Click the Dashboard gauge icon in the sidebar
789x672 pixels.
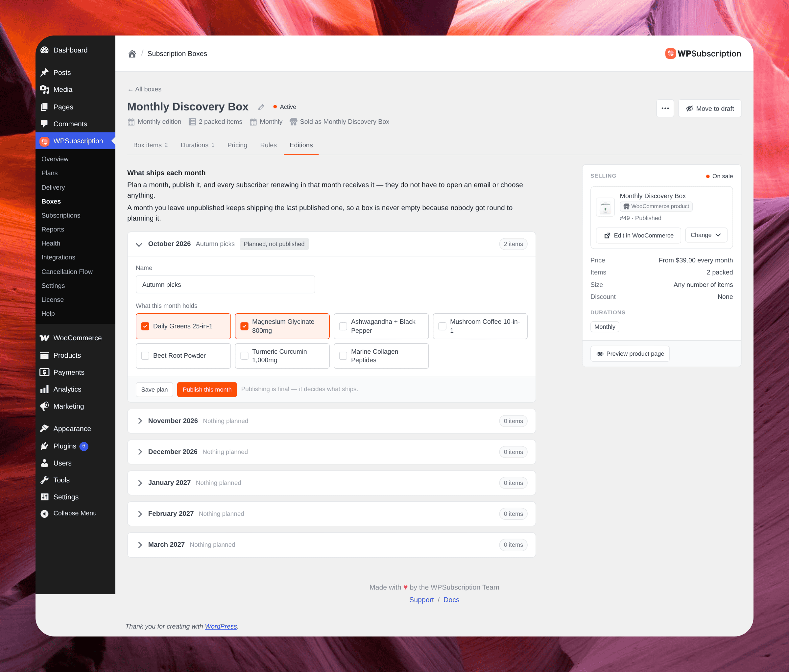[45, 50]
